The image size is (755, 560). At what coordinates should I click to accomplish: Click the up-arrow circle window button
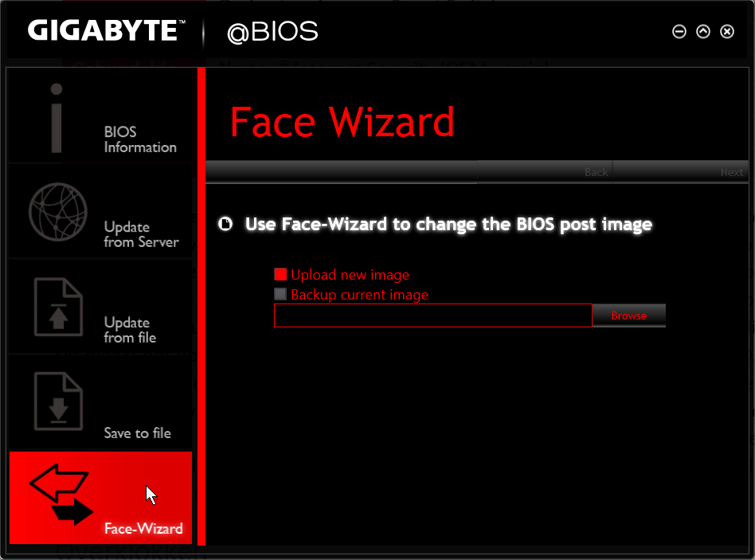click(x=703, y=32)
